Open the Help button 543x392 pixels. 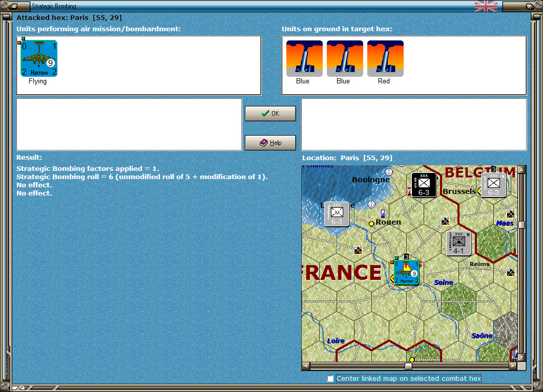click(270, 143)
